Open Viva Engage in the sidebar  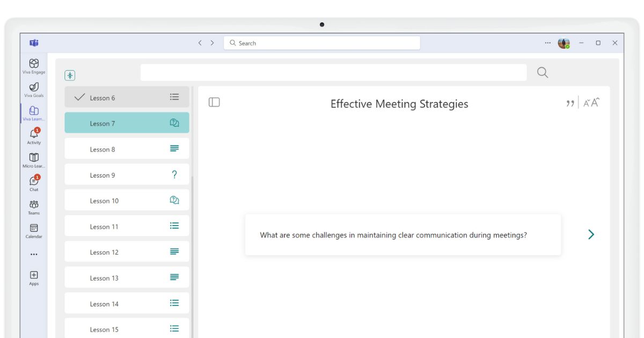coord(34,65)
